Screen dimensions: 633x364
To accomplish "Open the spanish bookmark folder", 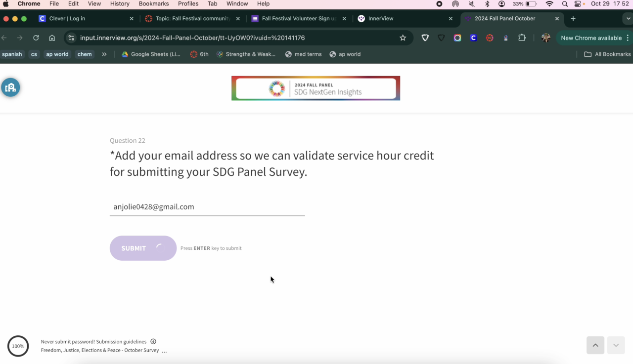I will coord(12,54).
